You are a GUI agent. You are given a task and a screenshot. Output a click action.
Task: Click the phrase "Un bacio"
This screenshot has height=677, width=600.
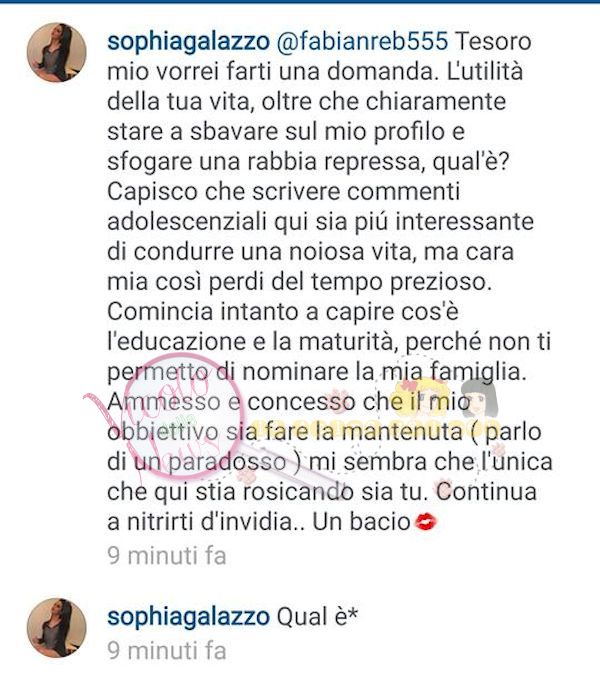[361, 522]
